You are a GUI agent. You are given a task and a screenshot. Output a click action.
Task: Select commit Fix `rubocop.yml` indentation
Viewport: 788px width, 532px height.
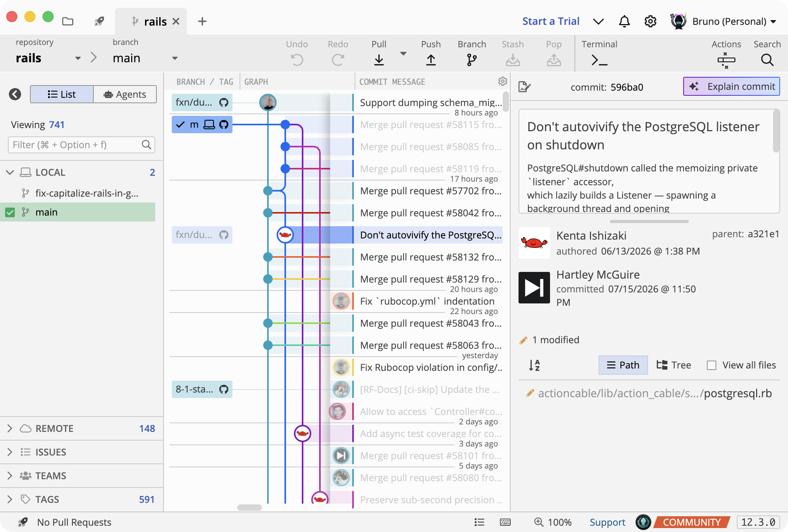427,301
